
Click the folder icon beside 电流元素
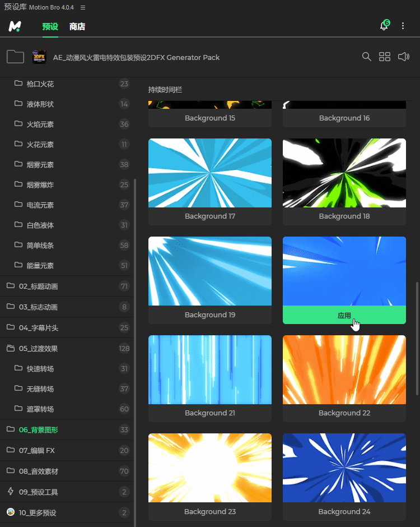click(18, 204)
